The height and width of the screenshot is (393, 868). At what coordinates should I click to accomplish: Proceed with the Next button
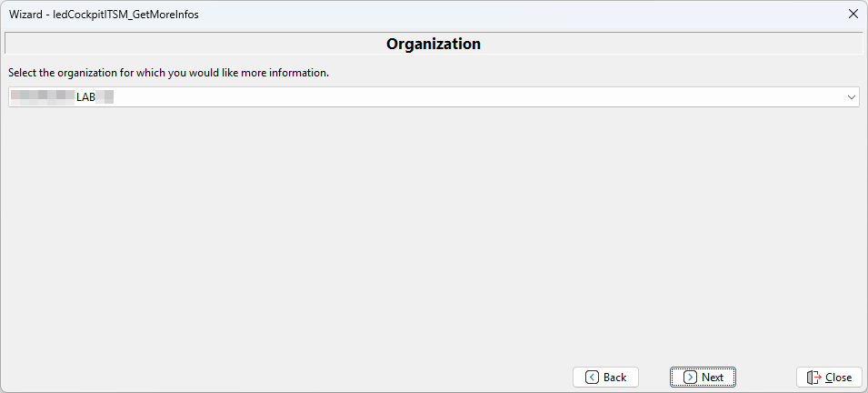(x=703, y=378)
